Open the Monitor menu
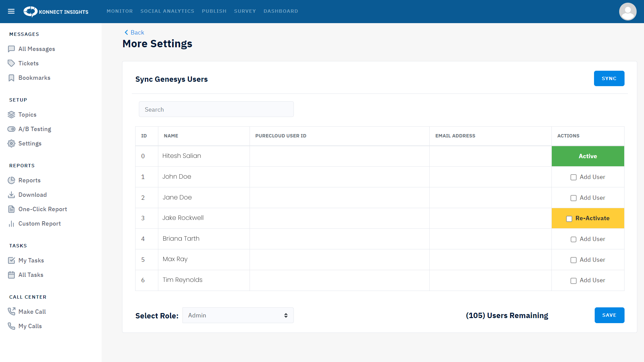This screenshot has width=644, height=362. (120, 11)
